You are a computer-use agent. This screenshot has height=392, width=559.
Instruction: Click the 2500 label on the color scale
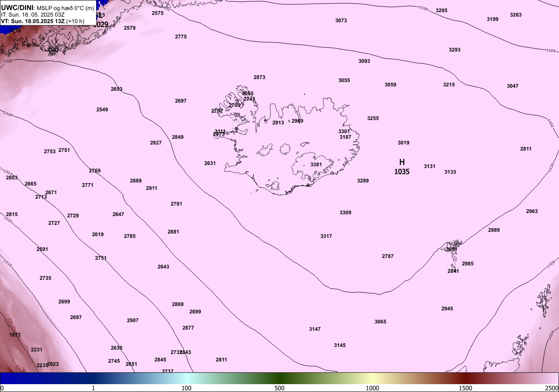(x=552, y=388)
